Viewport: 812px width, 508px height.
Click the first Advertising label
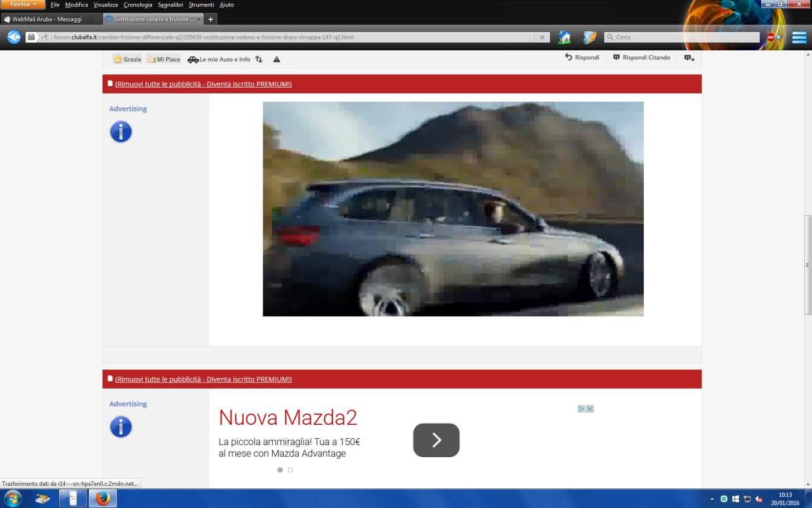[x=128, y=109]
